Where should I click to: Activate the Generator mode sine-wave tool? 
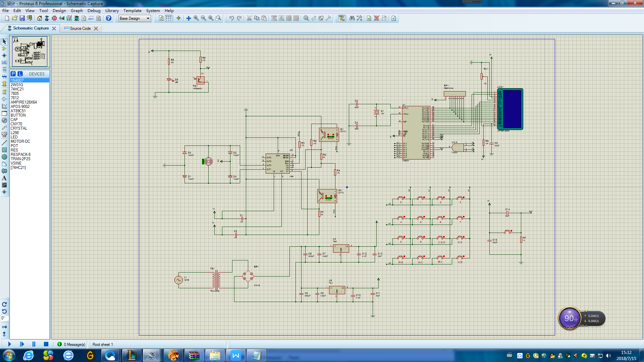(x=4, y=120)
